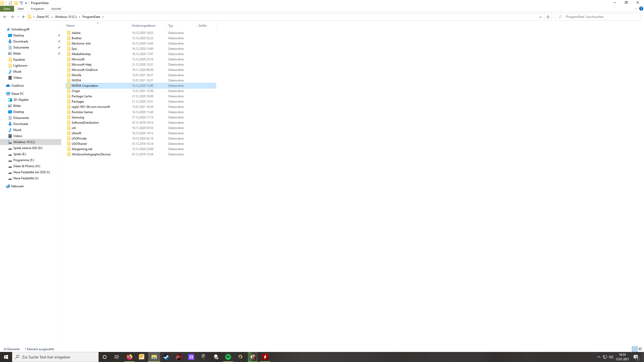Show hidden system tray icons
The image size is (644, 362).
point(599,357)
